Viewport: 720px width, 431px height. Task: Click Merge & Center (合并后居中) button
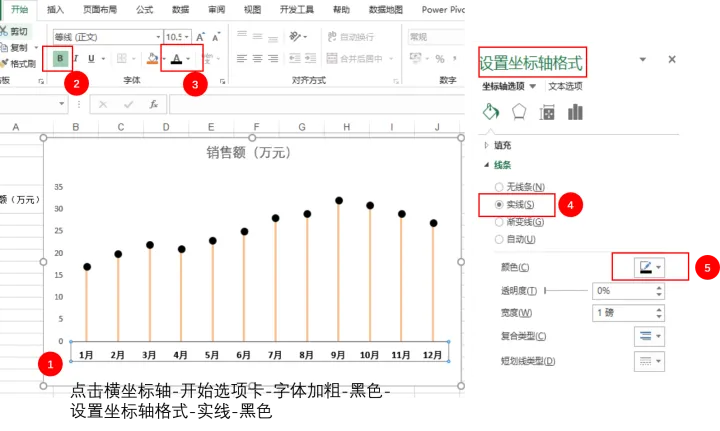(354, 58)
